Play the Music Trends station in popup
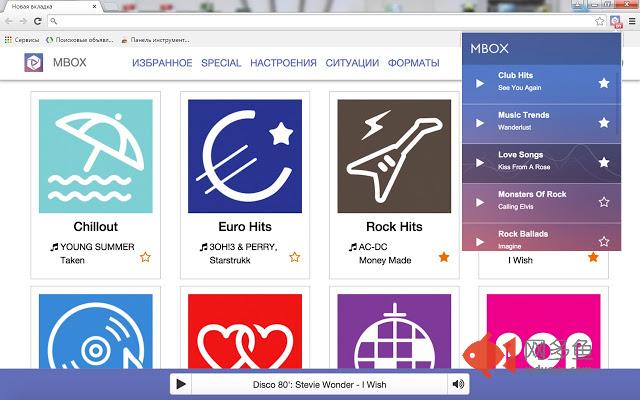 (x=480, y=123)
